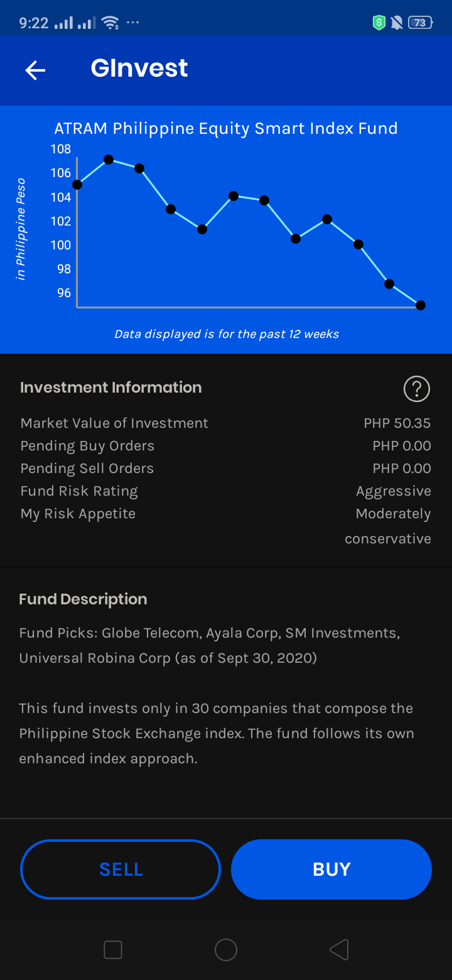Tap the My Risk Appetite row
This screenshot has height=980, width=452.
[x=226, y=526]
